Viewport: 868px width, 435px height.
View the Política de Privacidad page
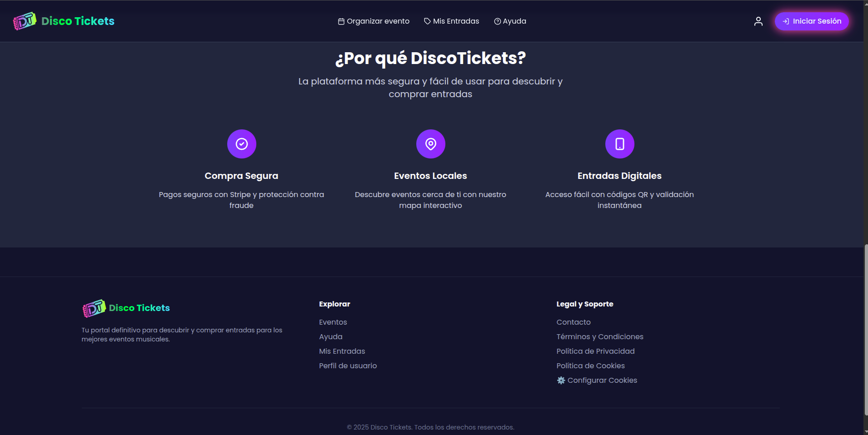(x=595, y=351)
